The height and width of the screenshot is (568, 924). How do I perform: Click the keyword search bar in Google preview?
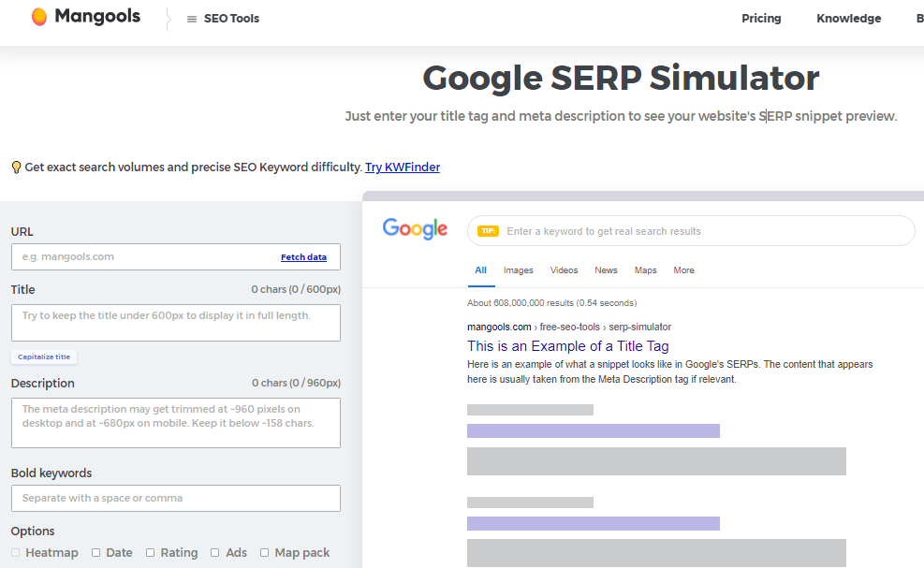click(691, 231)
